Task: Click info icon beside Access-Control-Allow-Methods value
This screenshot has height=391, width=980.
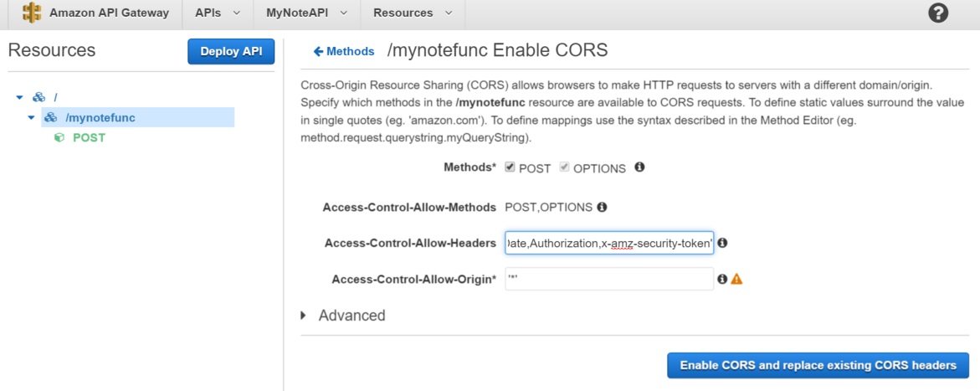Action: [x=602, y=207]
